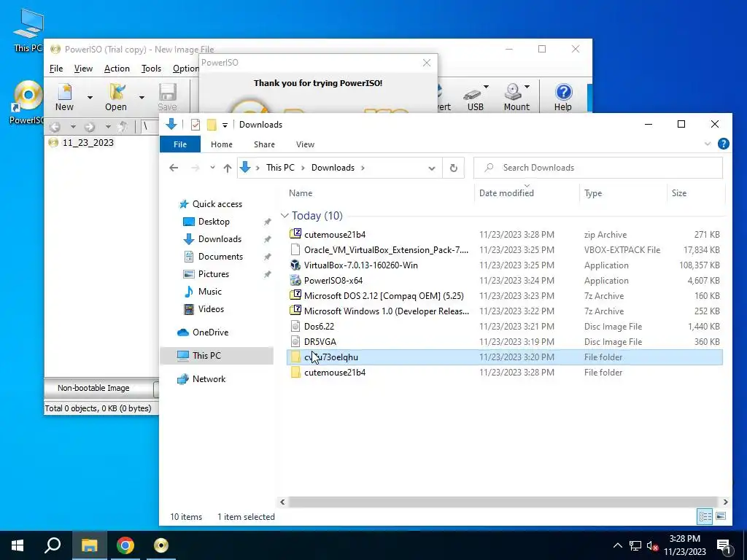Open the View menu in PowerISO
Image resolution: width=747 pixels, height=560 pixels.
click(x=83, y=69)
